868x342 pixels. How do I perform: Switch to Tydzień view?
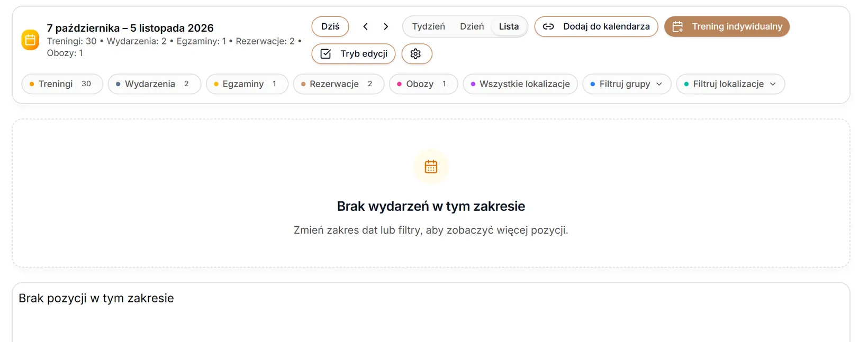pos(429,26)
